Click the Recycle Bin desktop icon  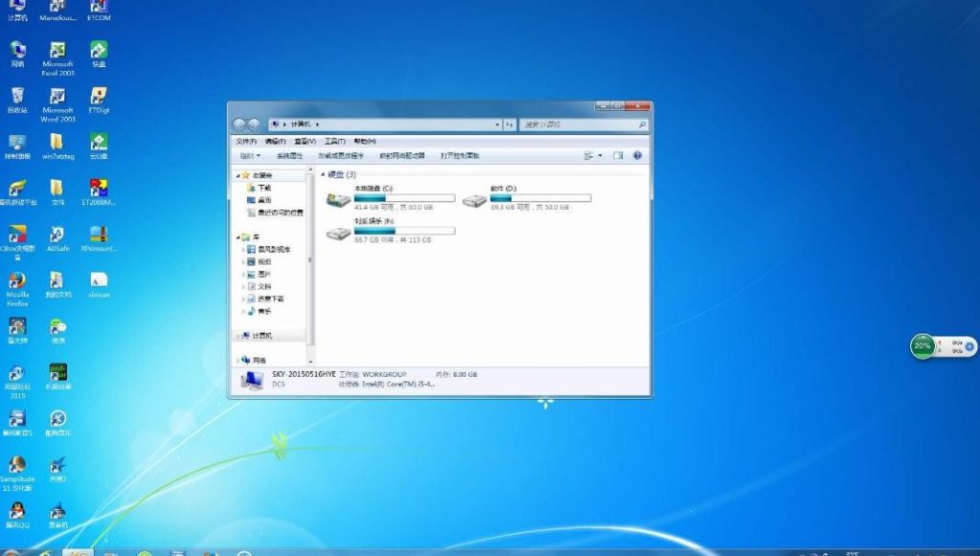(17, 97)
